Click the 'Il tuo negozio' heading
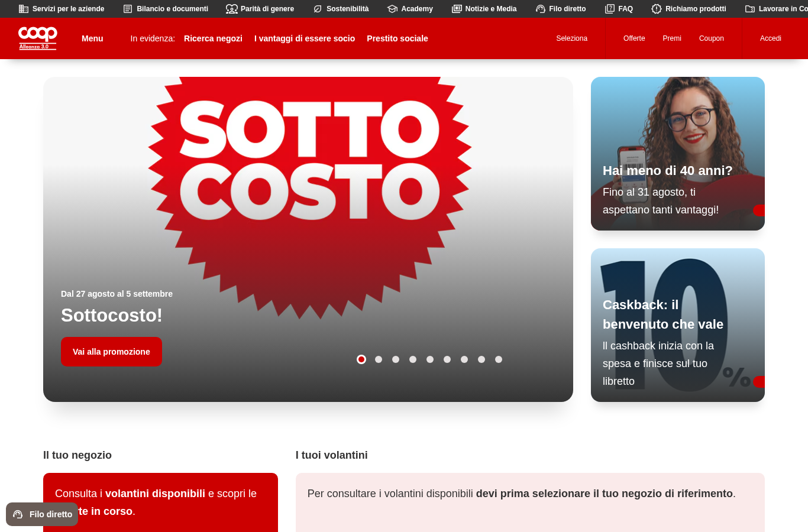 coord(77,455)
